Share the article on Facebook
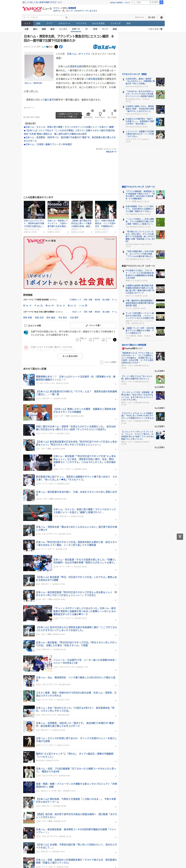The image size is (186, 868). 61,47
